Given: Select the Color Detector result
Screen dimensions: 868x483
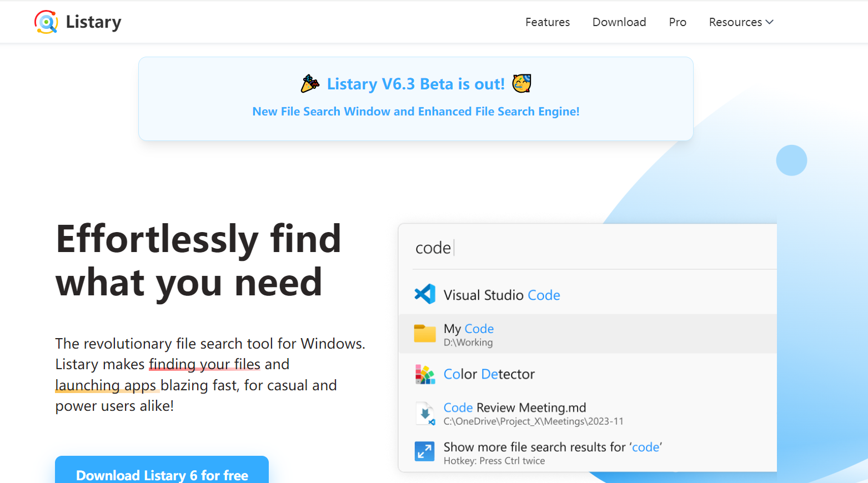Looking at the screenshot, I should (x=588, y=374).
